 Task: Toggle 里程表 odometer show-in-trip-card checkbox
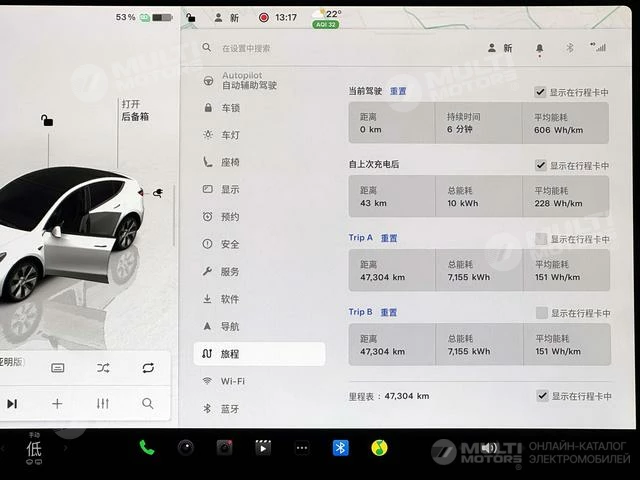tap(542, 396)
